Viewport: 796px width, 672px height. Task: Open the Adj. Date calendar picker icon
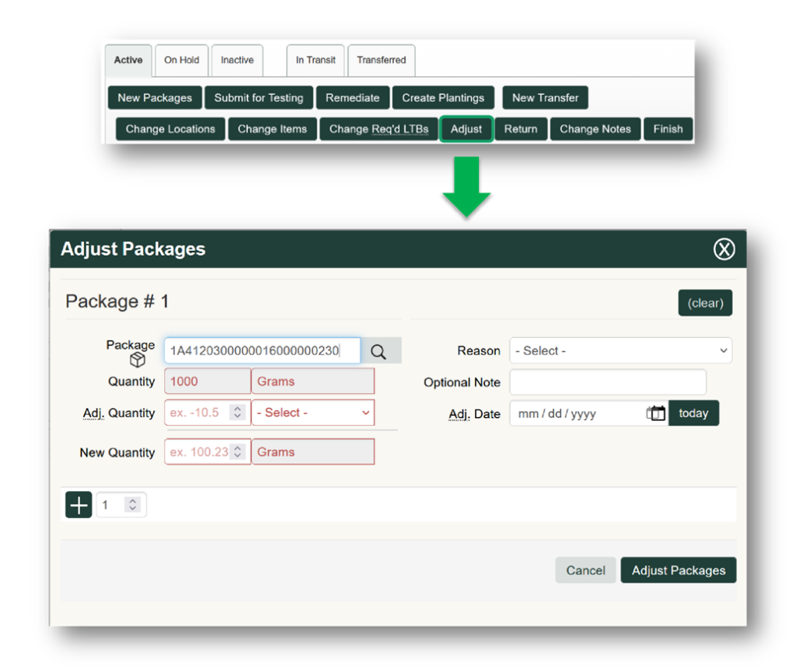coord(656,413)
